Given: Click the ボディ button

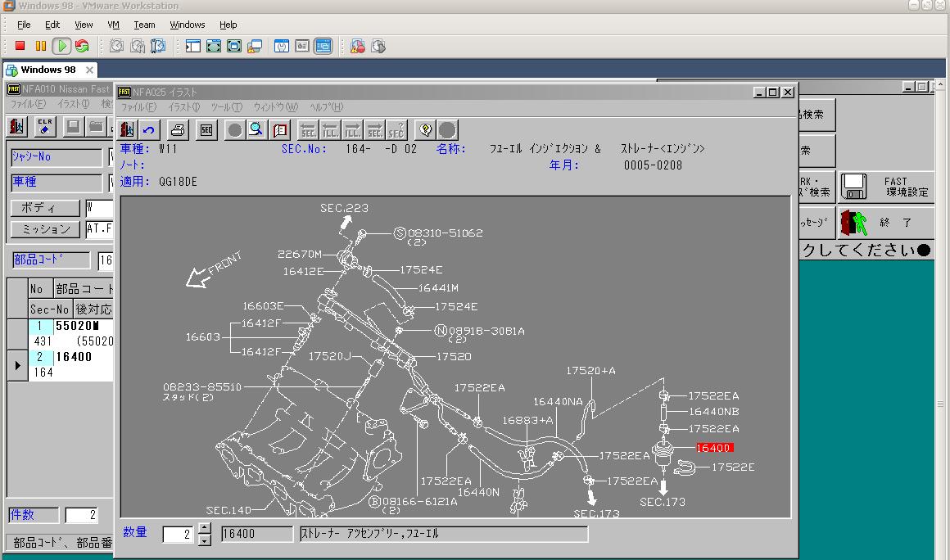Looking at the screenshot, I should point(45,208).
